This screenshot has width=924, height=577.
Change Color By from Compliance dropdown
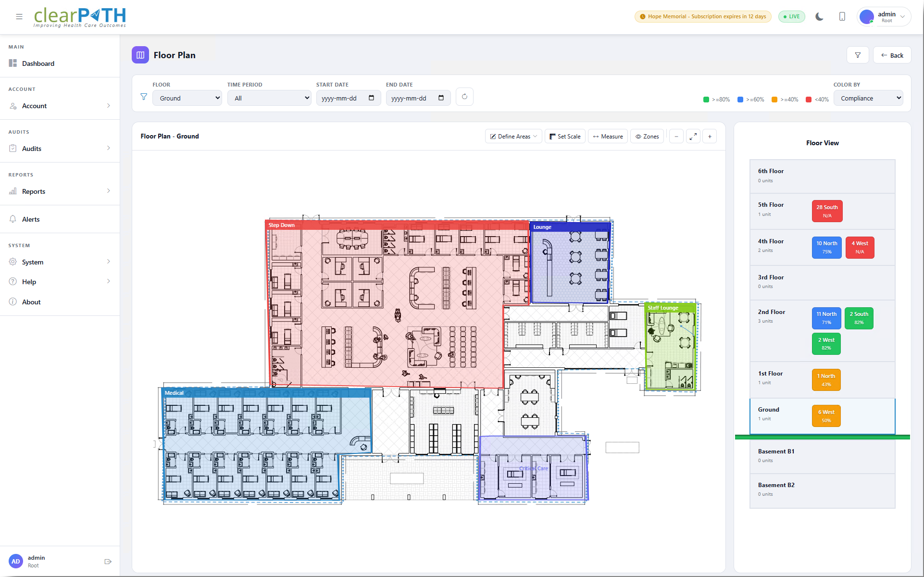(x=868, y=98)
